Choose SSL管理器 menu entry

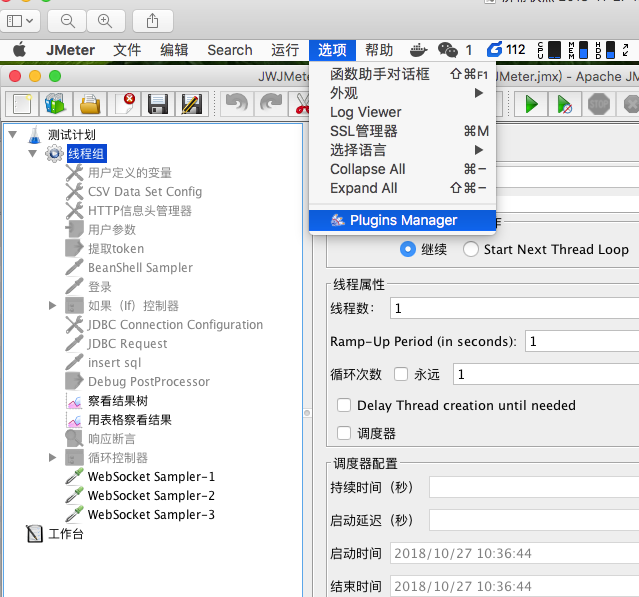pos(402,131)
